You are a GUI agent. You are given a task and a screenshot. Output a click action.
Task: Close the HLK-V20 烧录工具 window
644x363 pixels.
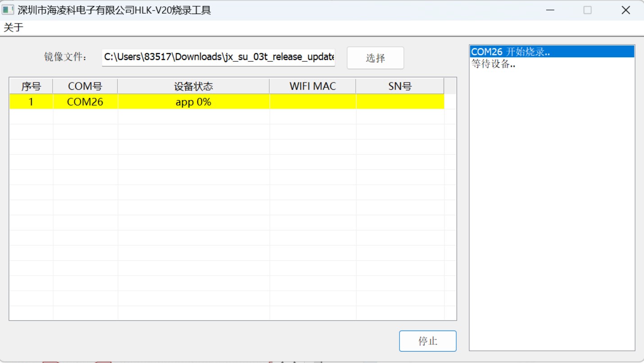(x=626, y=10)
